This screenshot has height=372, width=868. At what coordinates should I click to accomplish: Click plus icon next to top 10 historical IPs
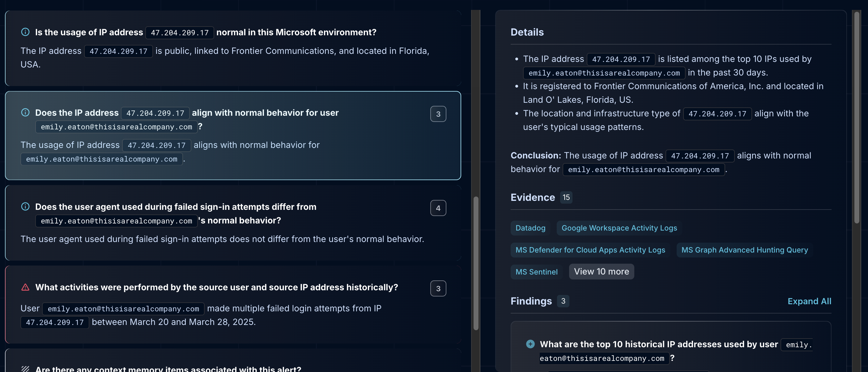click(x=530, y=344)
